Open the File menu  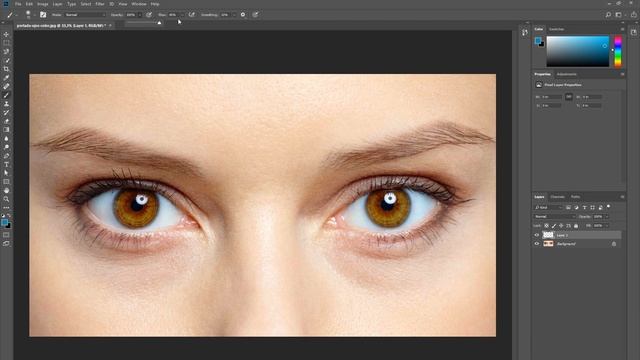18,4
